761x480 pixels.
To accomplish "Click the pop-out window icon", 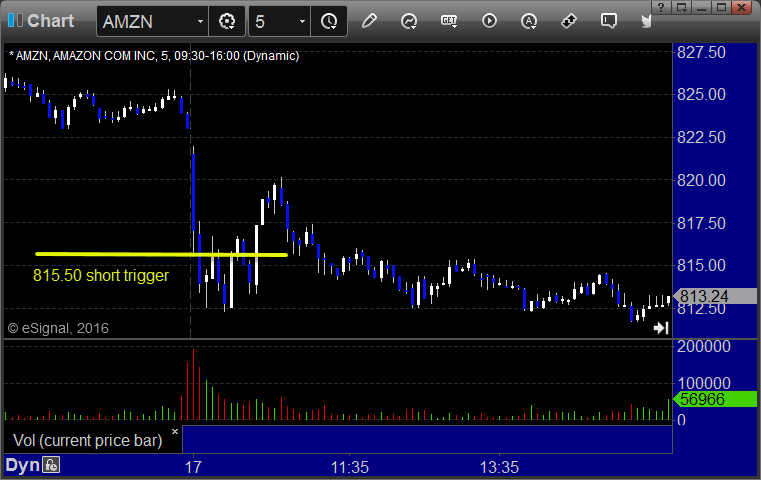I will pos(681,7).
